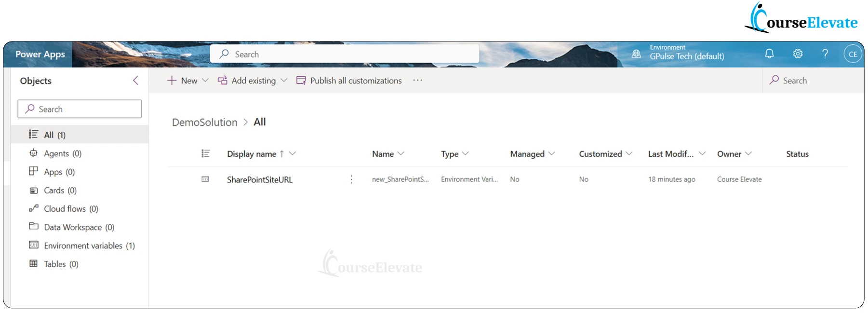Click the DemoSolution breadcrumb link

(205, 123)
